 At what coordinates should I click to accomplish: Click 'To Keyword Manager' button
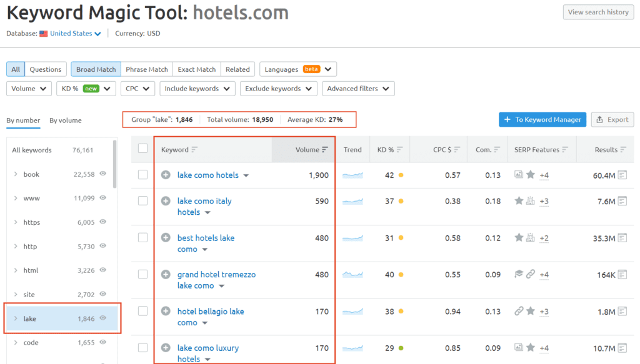pos(542,119)
